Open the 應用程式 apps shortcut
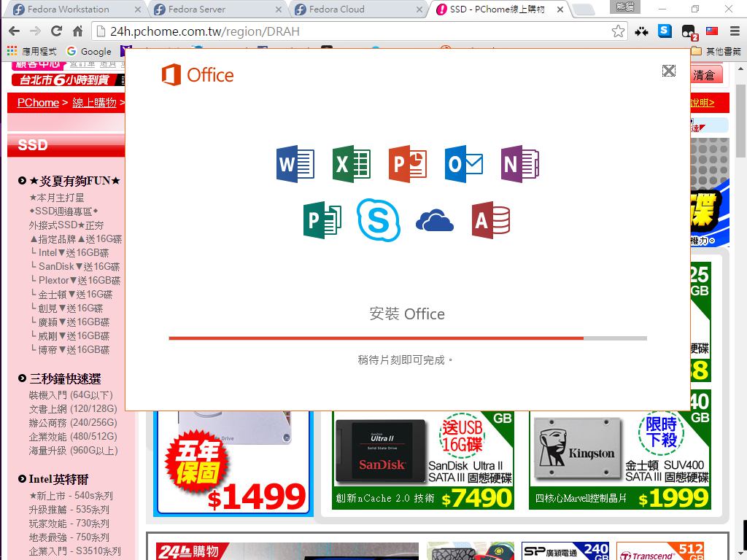This screenshot has width=747, height=560. 32,52
